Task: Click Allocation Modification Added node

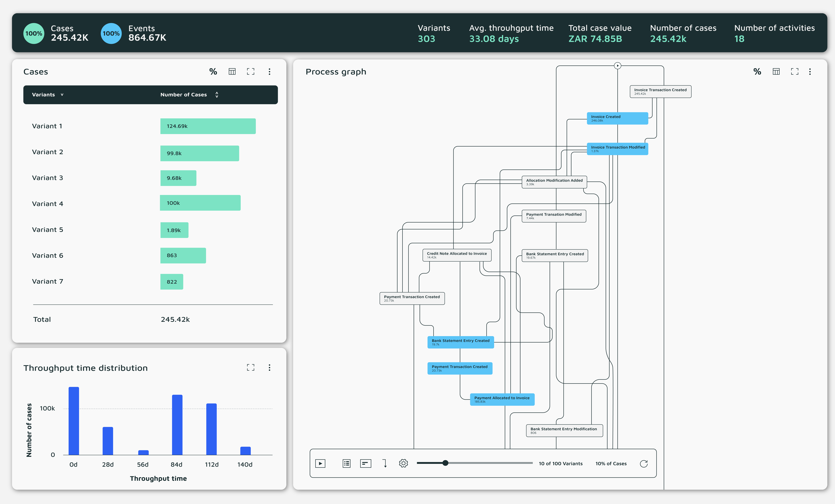Action: 554,182
